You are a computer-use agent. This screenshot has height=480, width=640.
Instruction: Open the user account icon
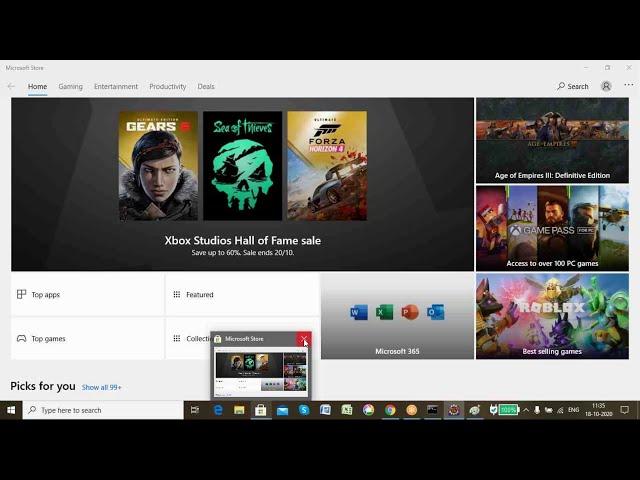[x=606, y=86]
